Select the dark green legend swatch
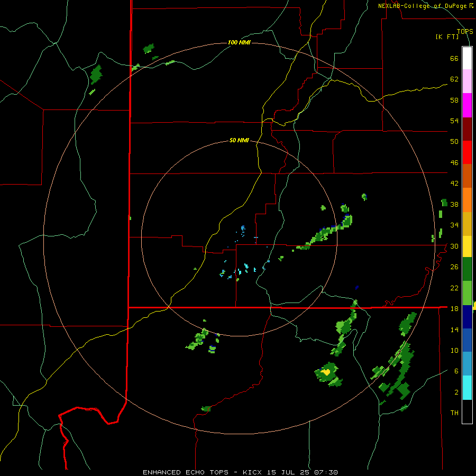 pyautogui.click(x=467, y=269)
